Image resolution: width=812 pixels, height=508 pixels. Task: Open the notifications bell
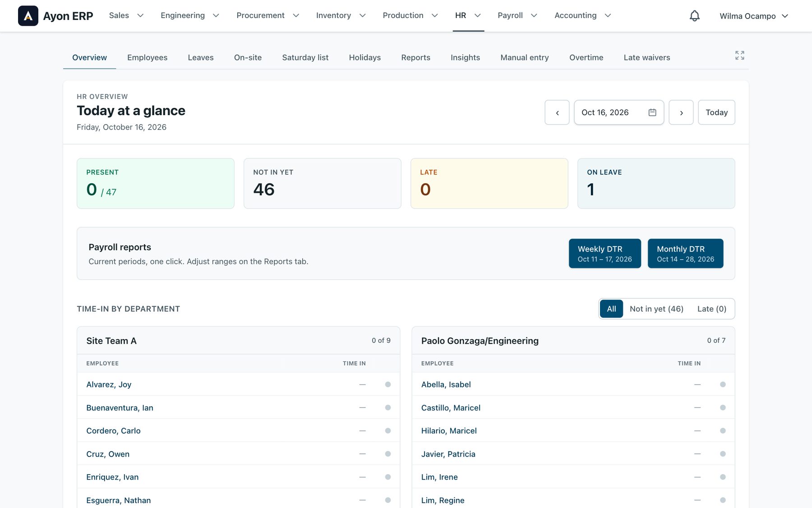tap(695, 16)
